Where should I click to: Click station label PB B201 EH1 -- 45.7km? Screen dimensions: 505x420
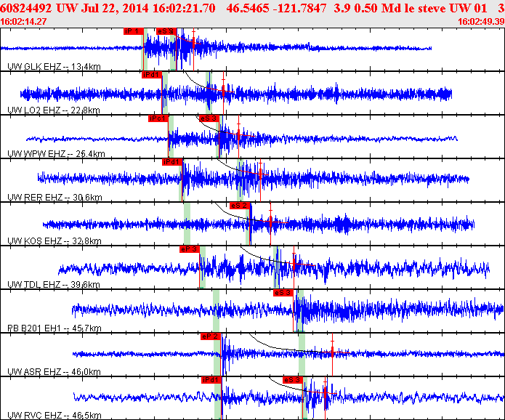(x=54, y=328)
